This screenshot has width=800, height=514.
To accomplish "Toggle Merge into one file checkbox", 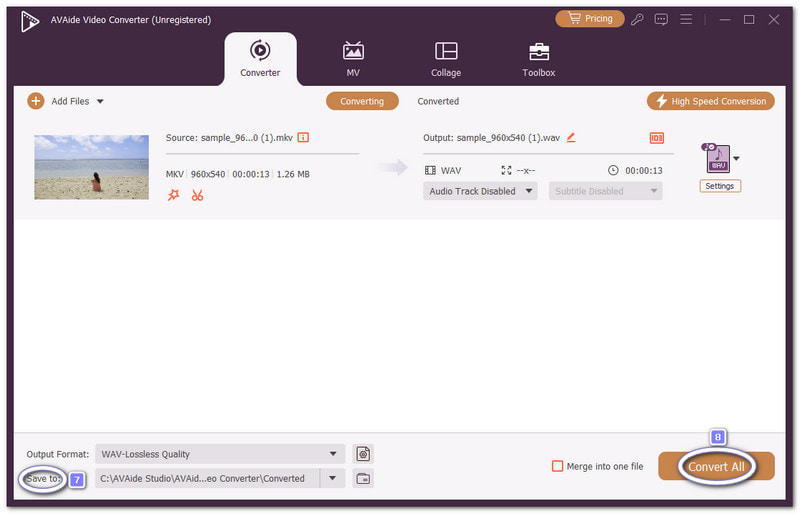I will click(558, 466).
